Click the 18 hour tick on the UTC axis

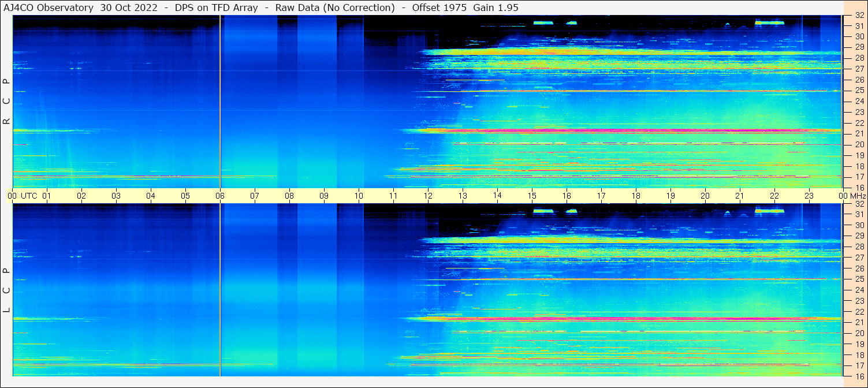point(636,196)
